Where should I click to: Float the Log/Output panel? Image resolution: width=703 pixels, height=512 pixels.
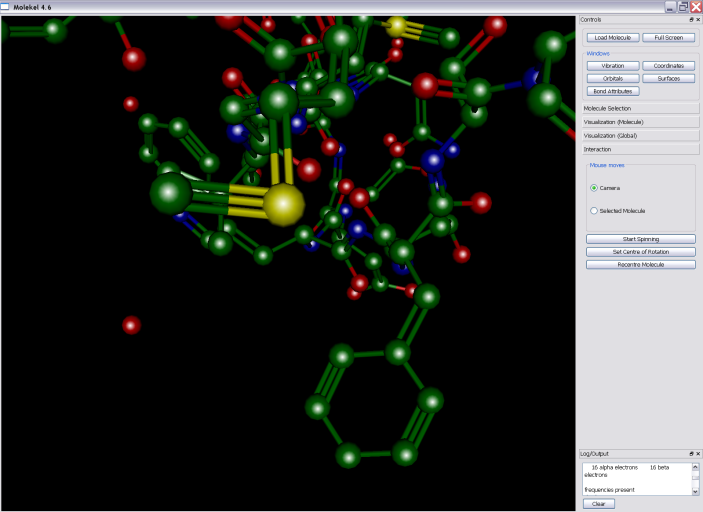tap(691, 454)
